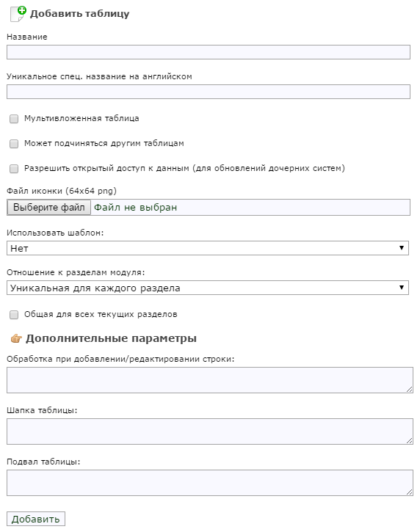Enable Мультивложенная таблица checkbox

(14, 119)
